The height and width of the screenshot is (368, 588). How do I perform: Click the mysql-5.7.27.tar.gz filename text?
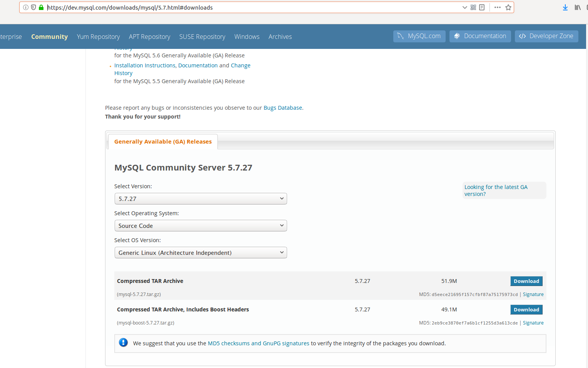click(139, 294)
